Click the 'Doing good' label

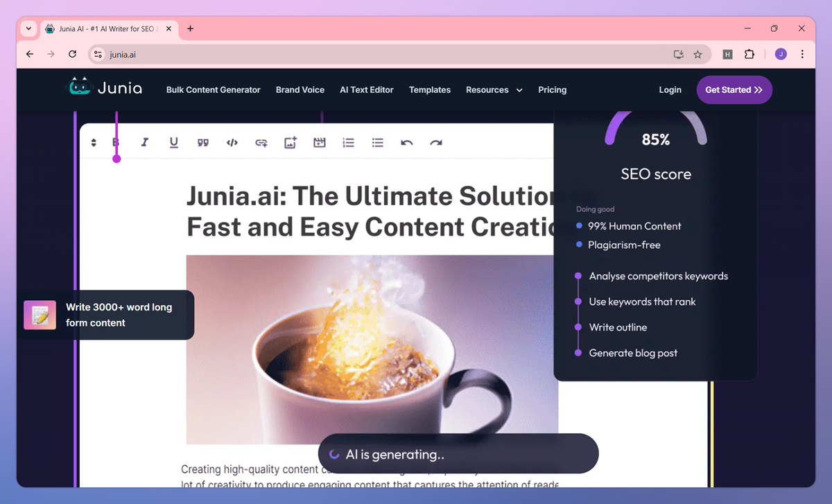click(595, 209)
